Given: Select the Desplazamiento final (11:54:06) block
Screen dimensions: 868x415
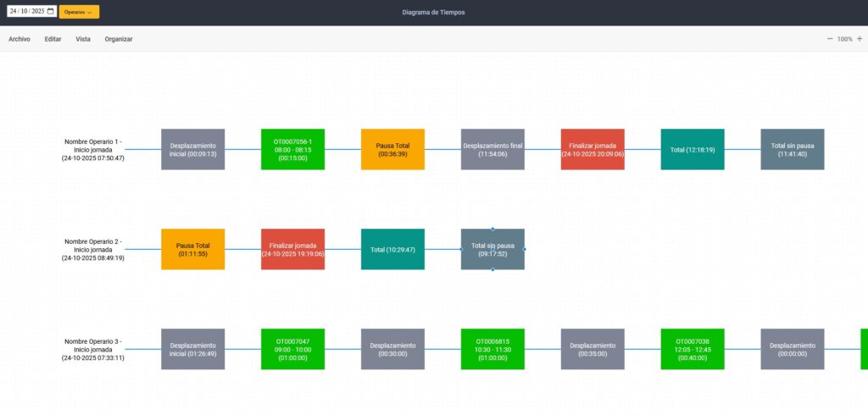Looking at the screenshot, I should tap(492, 149).
